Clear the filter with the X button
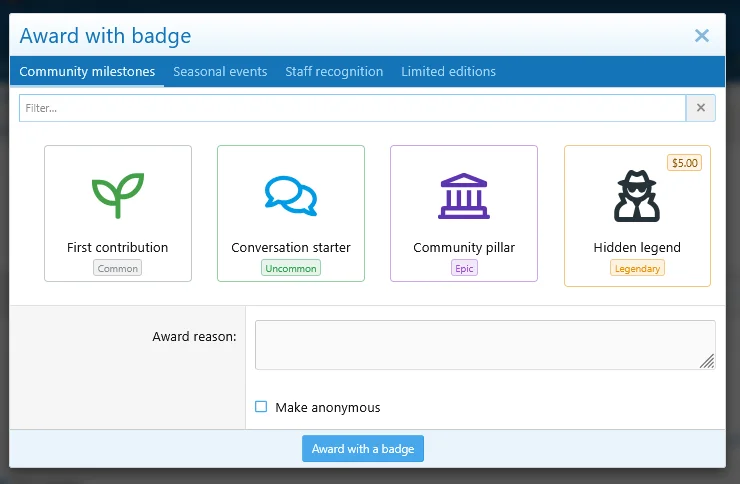 701,108
